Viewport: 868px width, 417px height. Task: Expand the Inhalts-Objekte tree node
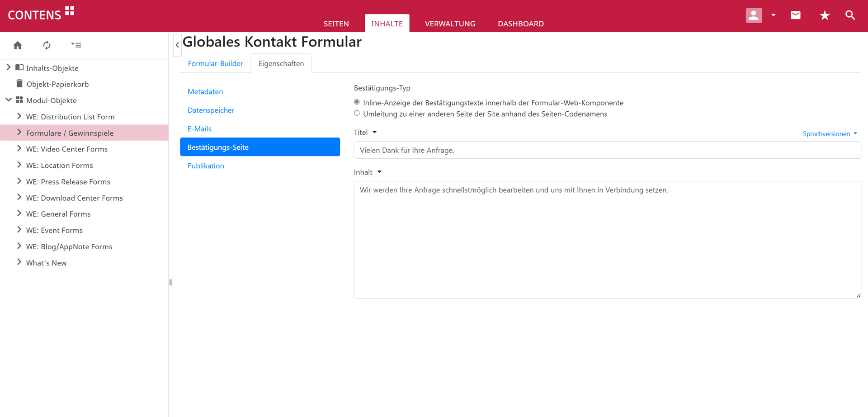8,67
